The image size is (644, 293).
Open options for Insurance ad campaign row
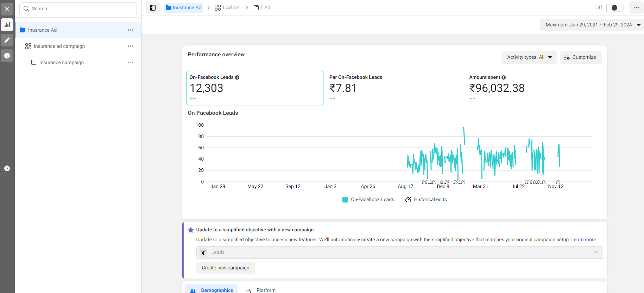click(131, 46)
